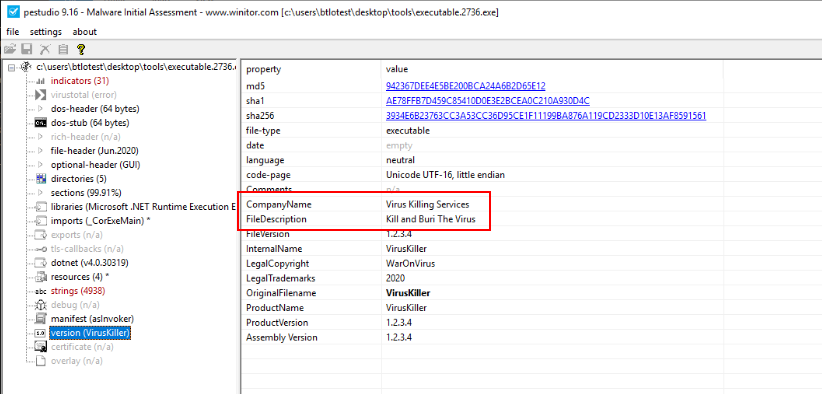Open the about menu
Screen dimensions: 822x394
click(84, 32)
